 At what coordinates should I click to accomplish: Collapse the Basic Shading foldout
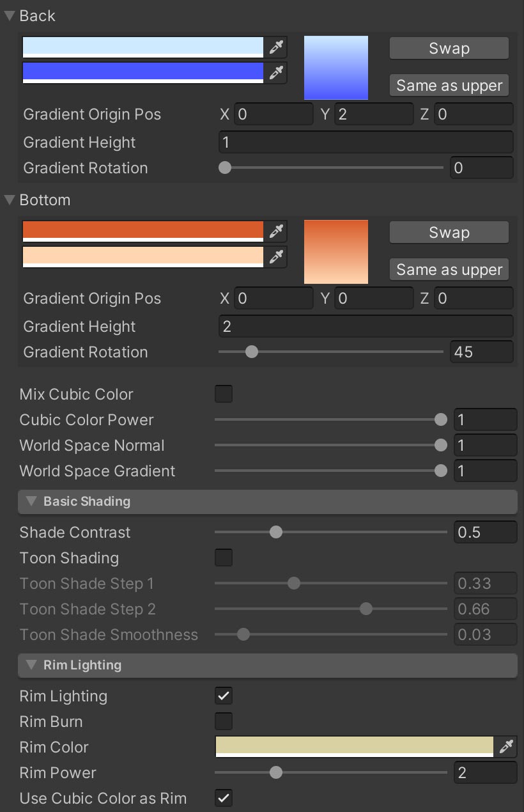point(31,501)
